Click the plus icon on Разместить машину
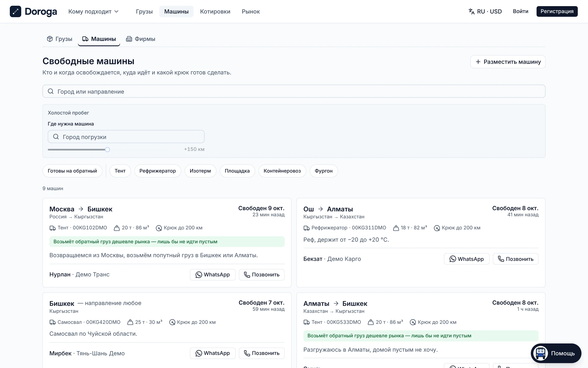 coord(478,62)
